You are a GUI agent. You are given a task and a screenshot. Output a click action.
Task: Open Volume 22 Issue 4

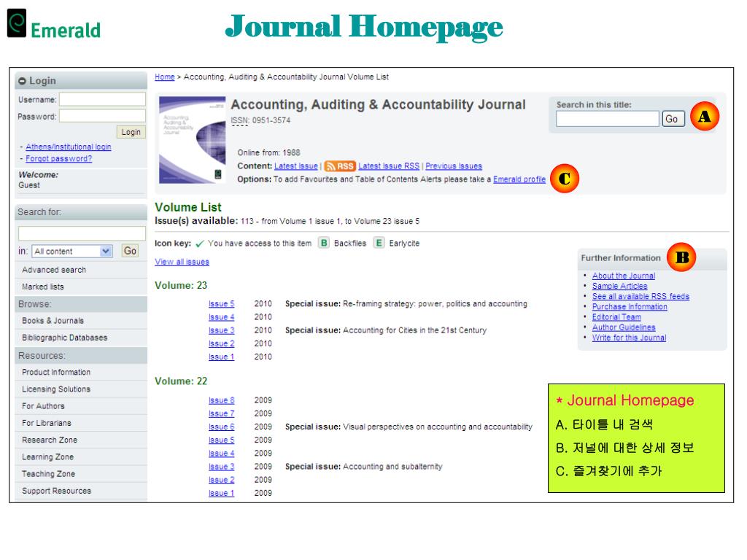click(222, 454)
